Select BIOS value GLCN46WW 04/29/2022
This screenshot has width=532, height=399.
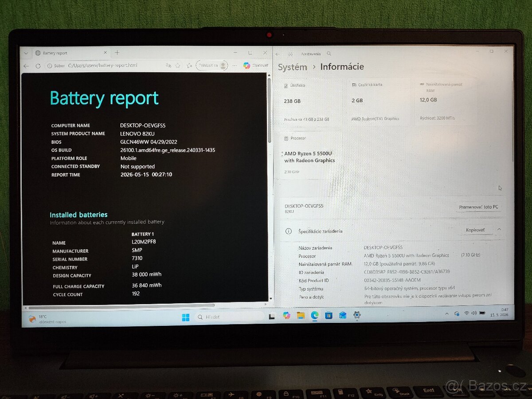point(149,142)
